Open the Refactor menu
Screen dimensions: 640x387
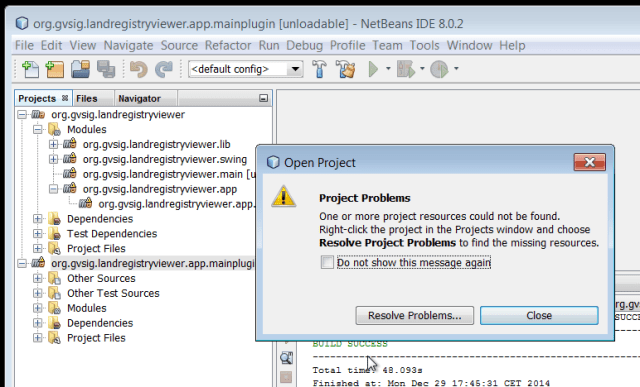point(228,45)
